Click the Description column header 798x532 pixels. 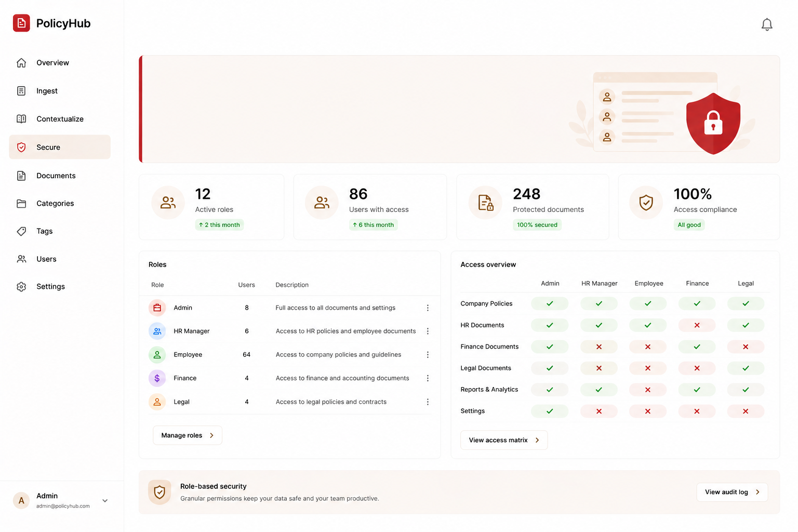(x=292, y=285)
